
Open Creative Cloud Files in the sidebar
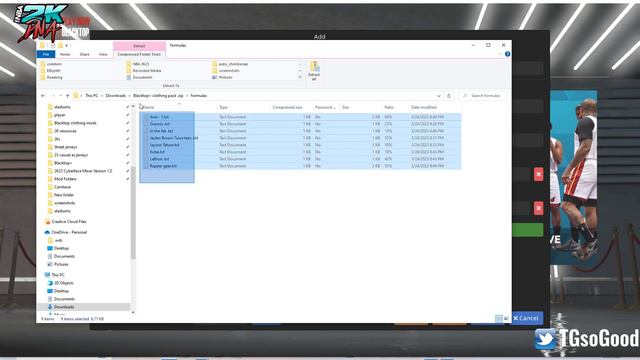(x=66, y=222)
